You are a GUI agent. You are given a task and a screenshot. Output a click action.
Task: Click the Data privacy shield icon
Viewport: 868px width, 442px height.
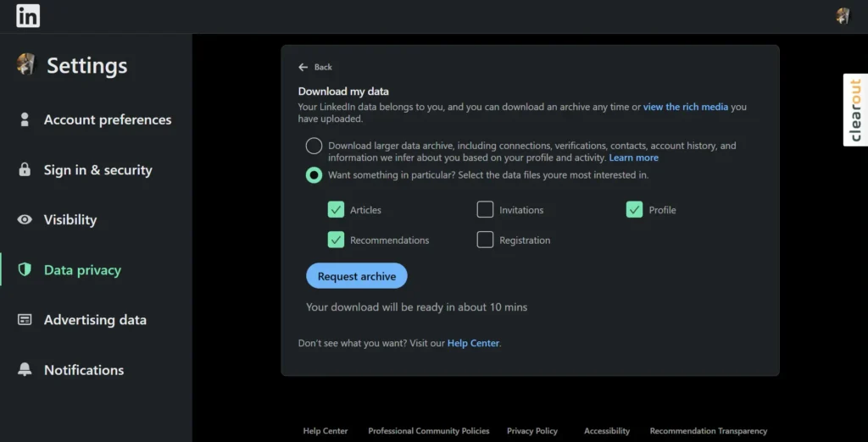point(25,269)
